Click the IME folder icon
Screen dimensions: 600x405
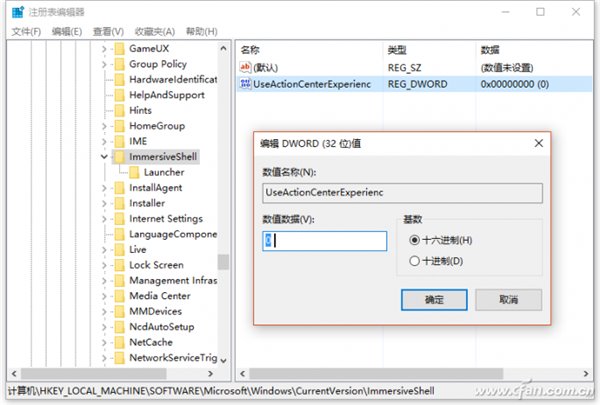(120, 141)
